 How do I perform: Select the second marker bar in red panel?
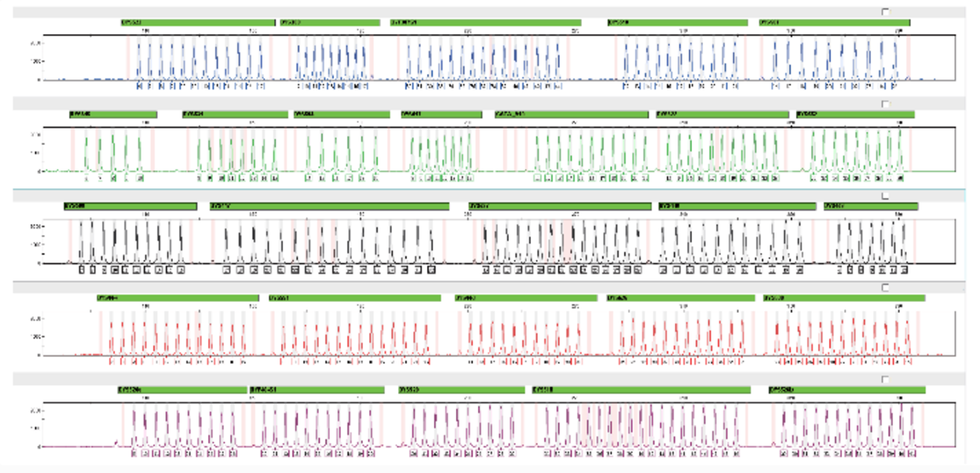355,298
